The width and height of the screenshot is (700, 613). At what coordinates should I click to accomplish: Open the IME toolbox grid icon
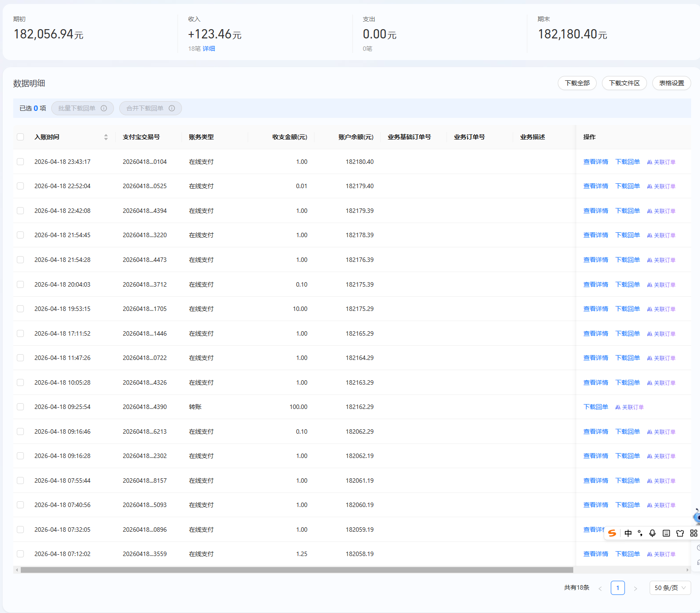click(694, 533)
